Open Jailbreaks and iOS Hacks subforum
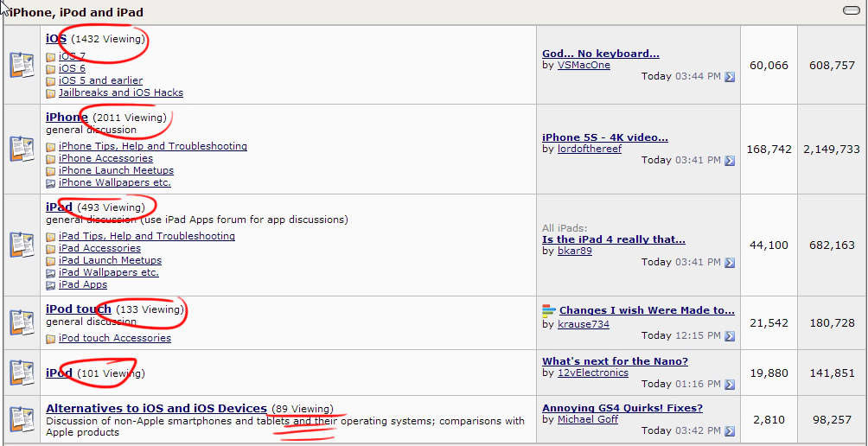The height and width of the screenshot is (446, 868). 121,93
